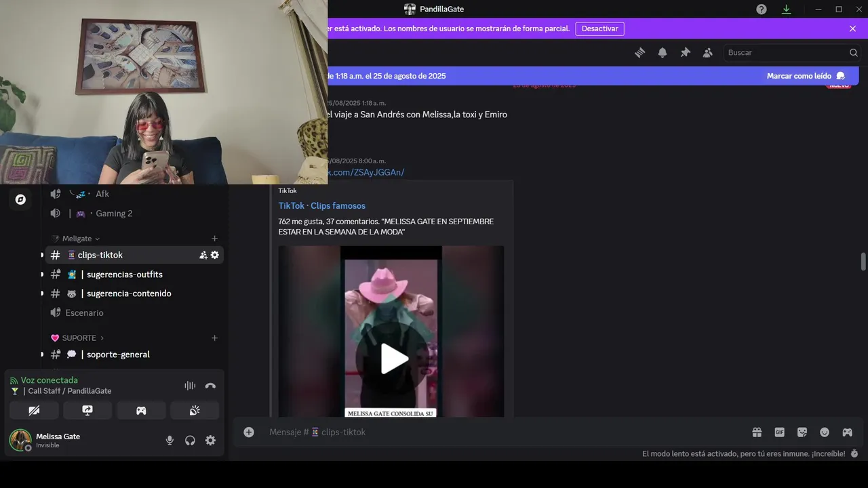Open the sticker picker

click(x=802, y=432)
